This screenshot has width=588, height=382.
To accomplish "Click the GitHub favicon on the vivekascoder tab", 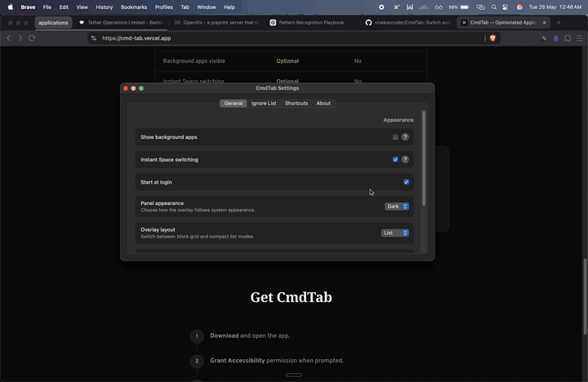I will [368, 23].
